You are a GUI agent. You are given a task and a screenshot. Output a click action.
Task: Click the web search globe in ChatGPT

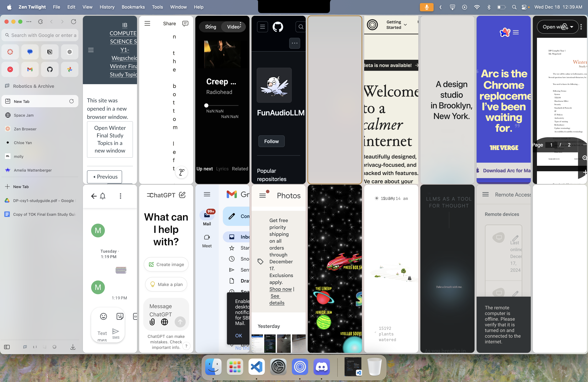[164, 322]
